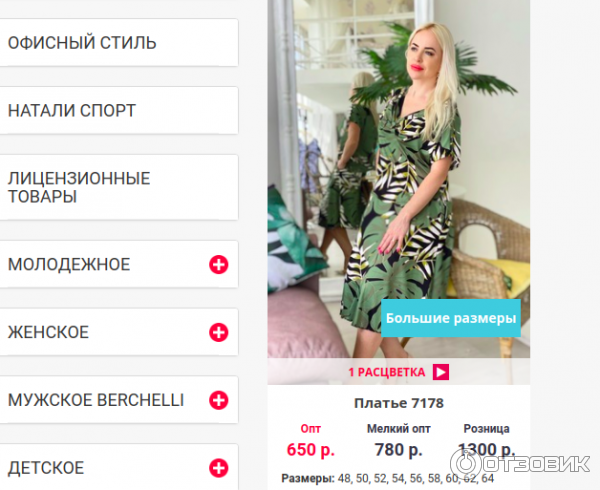Select the МУЖСКОЕ BERCHELLI menu label

coord(96,400)
